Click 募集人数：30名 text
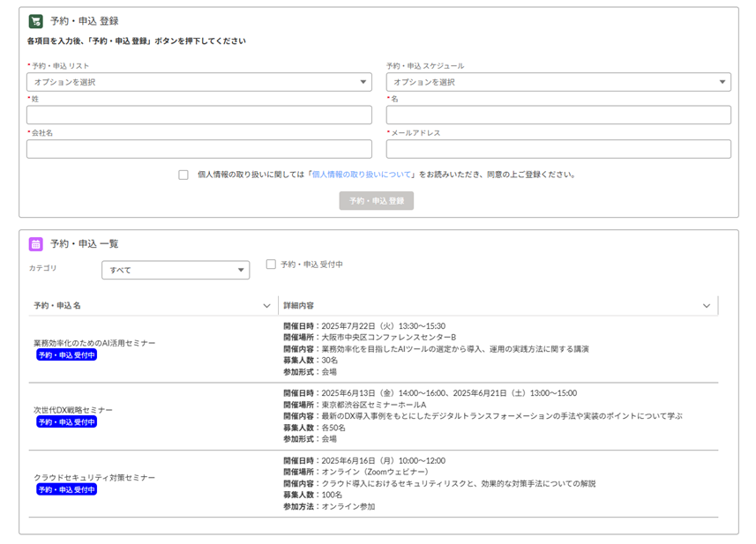This screenshot has width=756, height=544. click(x=311, y=361)
